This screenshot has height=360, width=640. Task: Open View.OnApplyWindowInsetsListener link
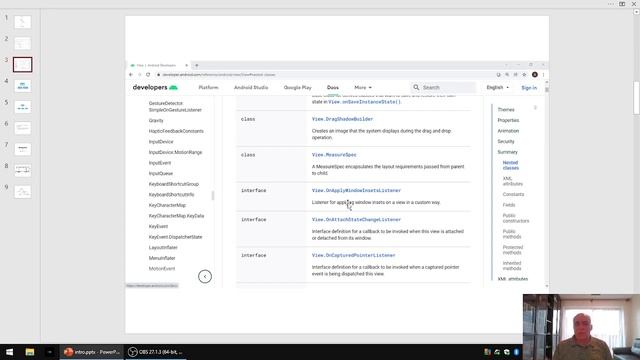pyautogui.click(x=356, y=191)
